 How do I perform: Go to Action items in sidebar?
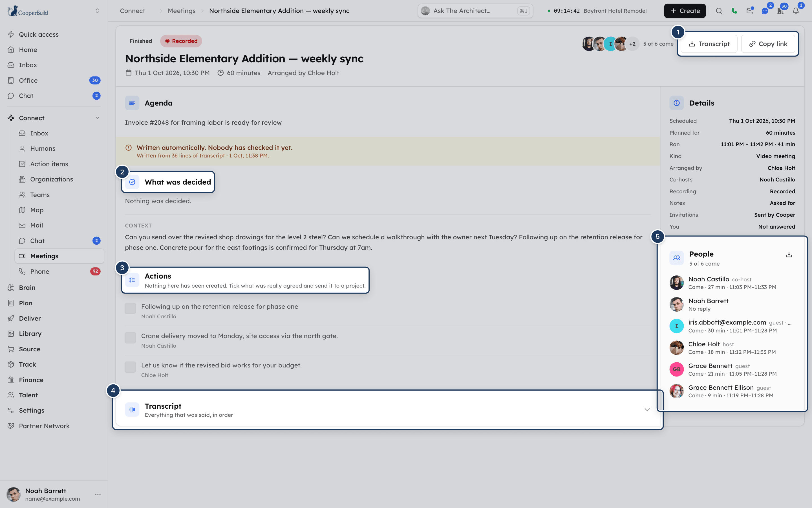(x=59, y=164)
